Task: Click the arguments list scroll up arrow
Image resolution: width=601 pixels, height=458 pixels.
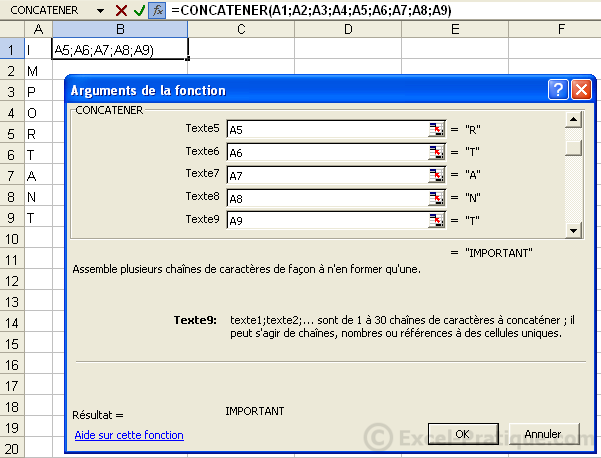Action: coord(573,119)
